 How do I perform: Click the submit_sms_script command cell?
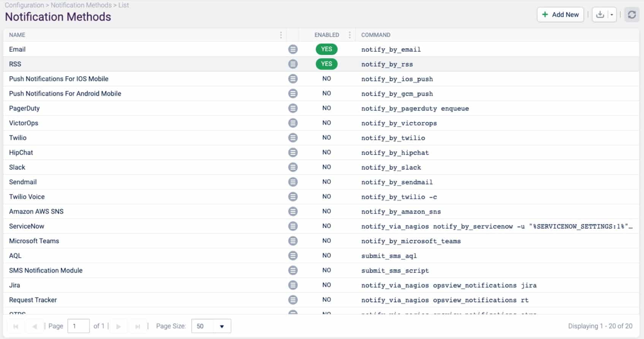[395, 271]
